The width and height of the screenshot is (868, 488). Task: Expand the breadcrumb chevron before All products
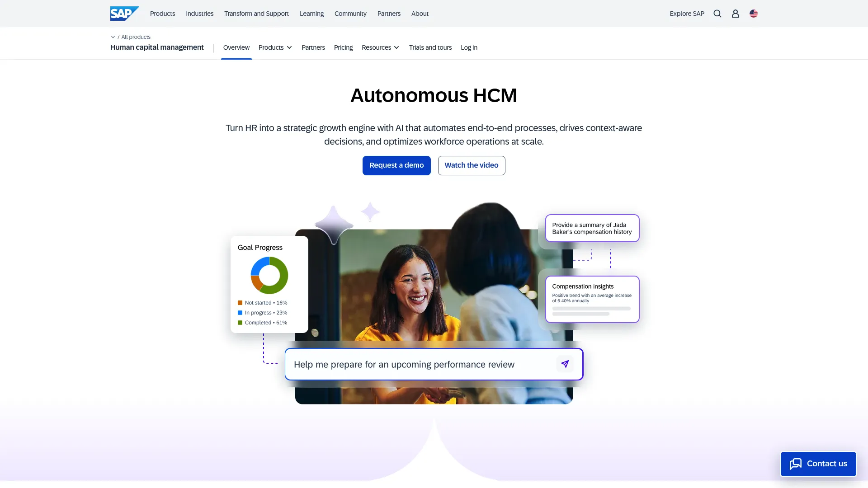[x=113, y=37]
